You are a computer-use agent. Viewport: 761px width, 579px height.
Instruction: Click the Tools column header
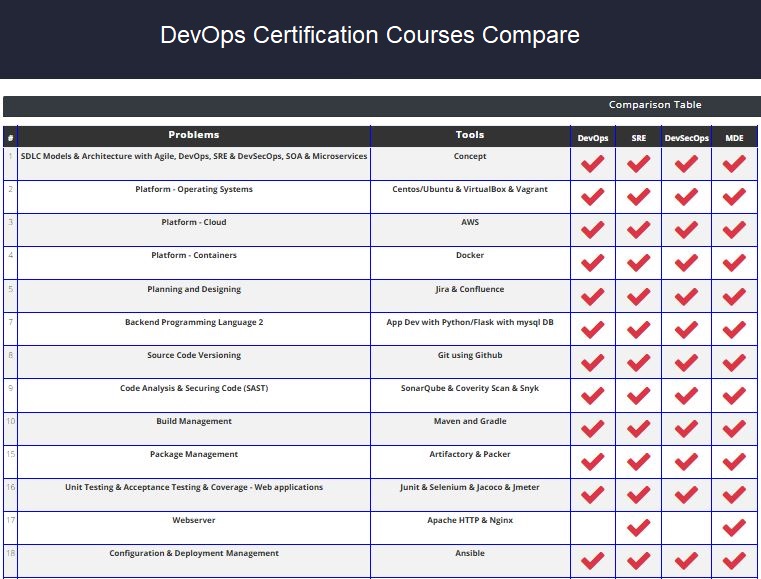pos(470,135)
